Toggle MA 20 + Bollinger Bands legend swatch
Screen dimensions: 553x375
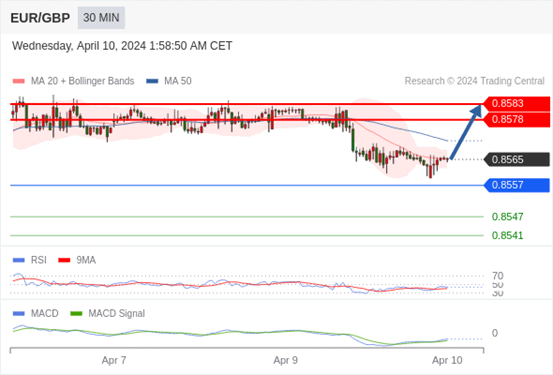pos(18,81)
